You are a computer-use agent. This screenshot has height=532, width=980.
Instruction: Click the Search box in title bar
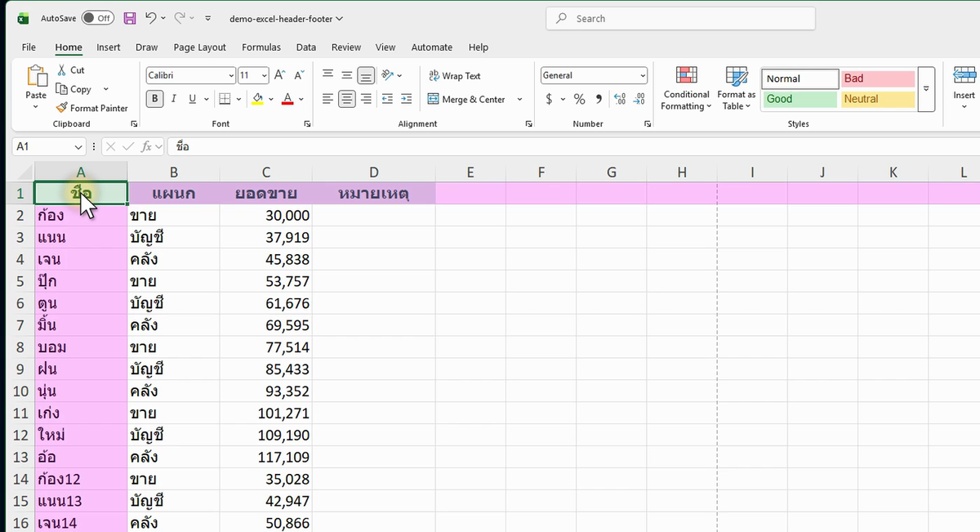[680, 18]
